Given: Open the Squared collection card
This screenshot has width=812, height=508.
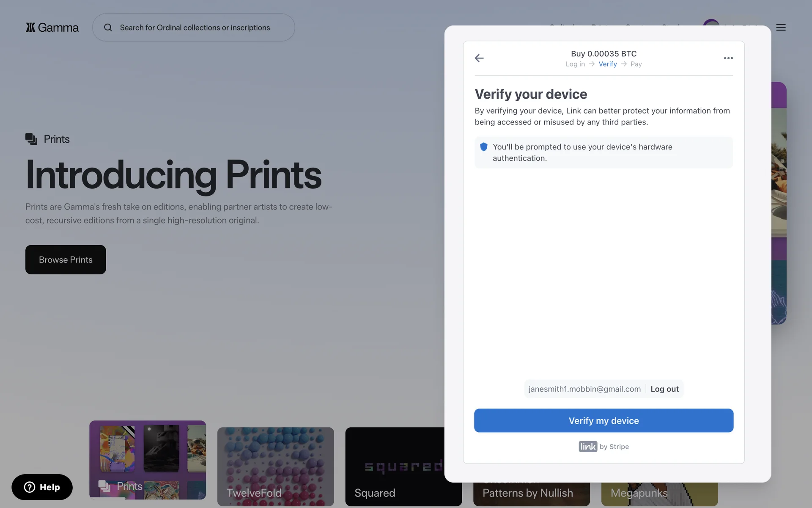Looking at the screenshot, I should (x=394, y=467).
